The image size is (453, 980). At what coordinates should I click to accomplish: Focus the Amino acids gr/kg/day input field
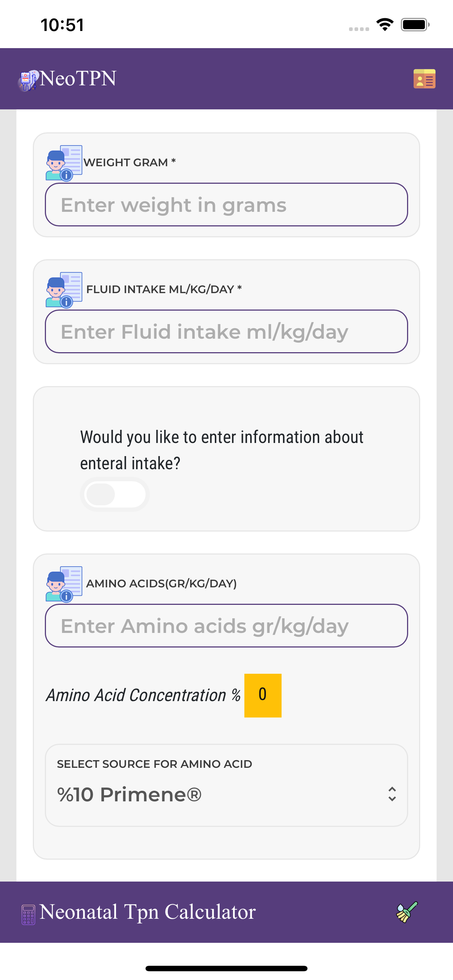click(226, 625)
